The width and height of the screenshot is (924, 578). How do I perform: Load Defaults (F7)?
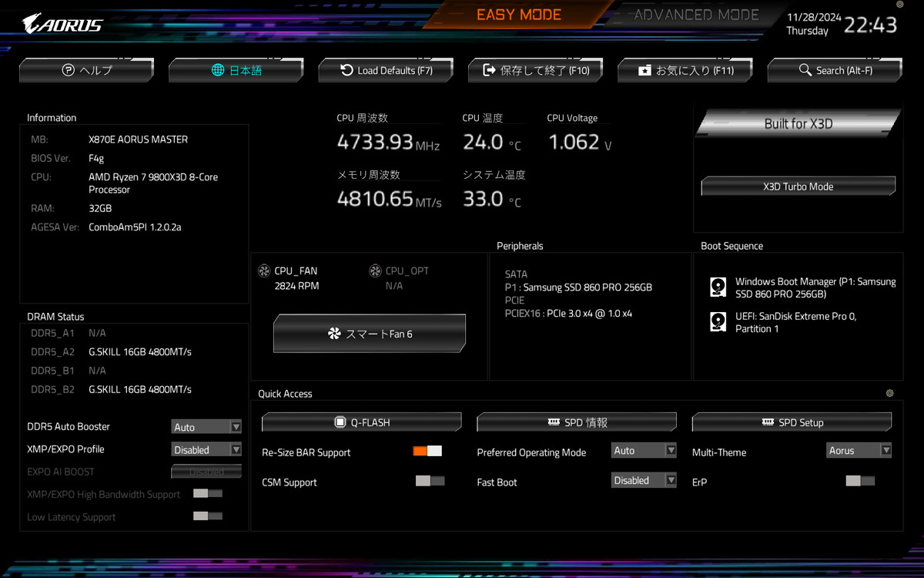(386, 70)
